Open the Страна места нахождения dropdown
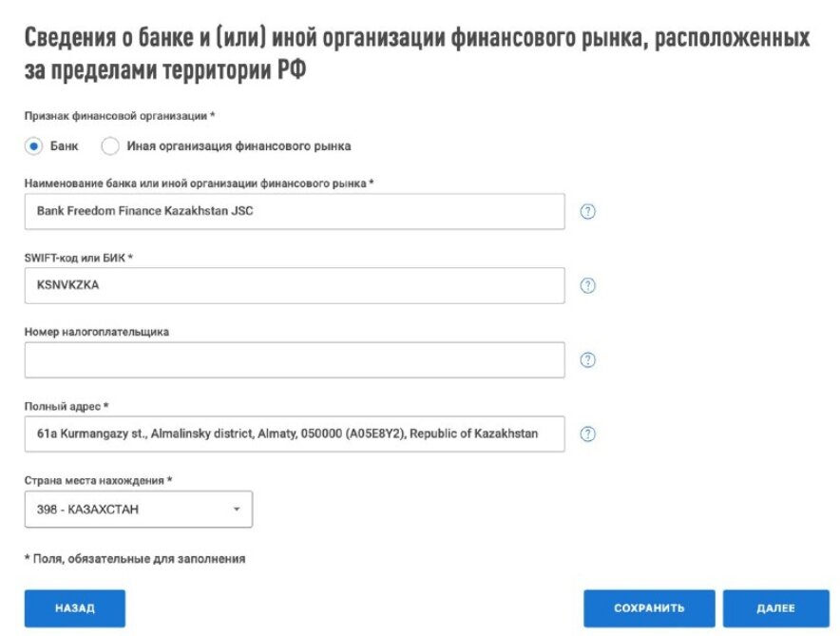 [x=138, y=509]
